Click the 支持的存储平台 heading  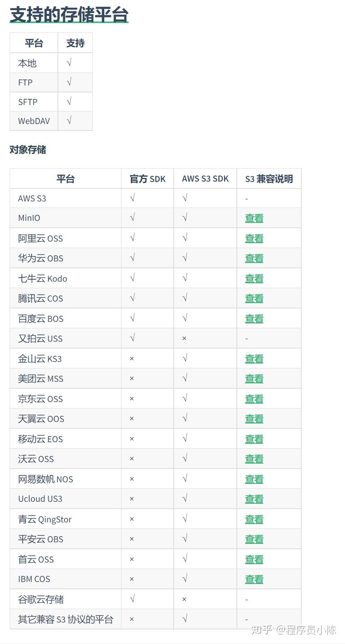tap(69, 15)
